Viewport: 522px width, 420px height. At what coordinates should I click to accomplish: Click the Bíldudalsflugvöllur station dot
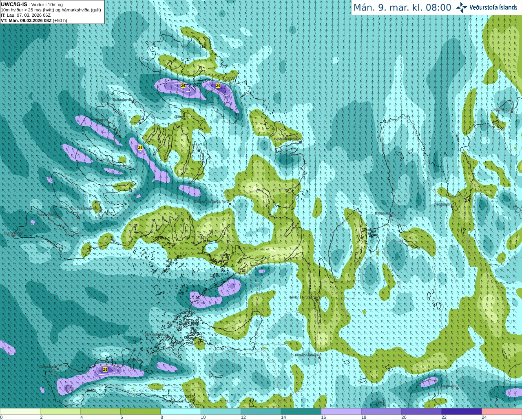[x=100, y=210]
